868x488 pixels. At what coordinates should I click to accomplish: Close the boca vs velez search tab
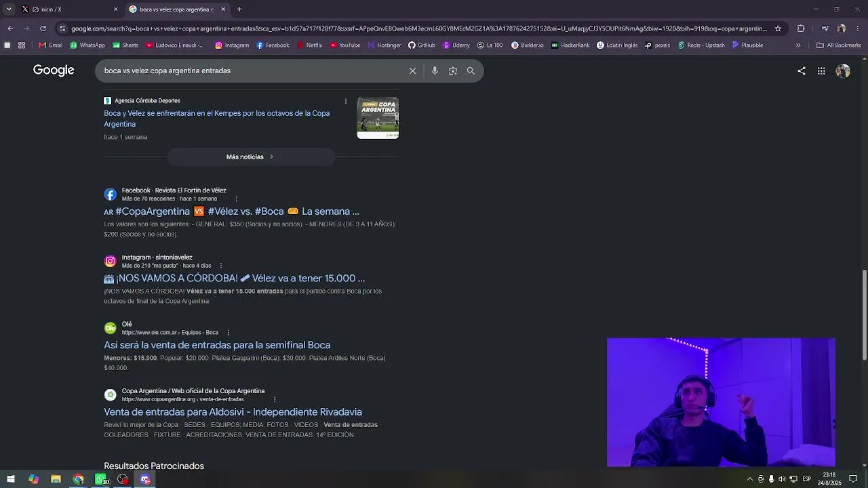[x=223, y=9]
